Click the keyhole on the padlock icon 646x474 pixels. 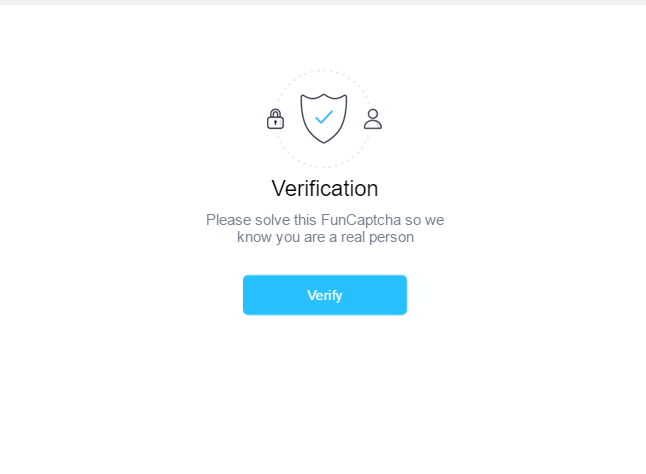[275, 122]
